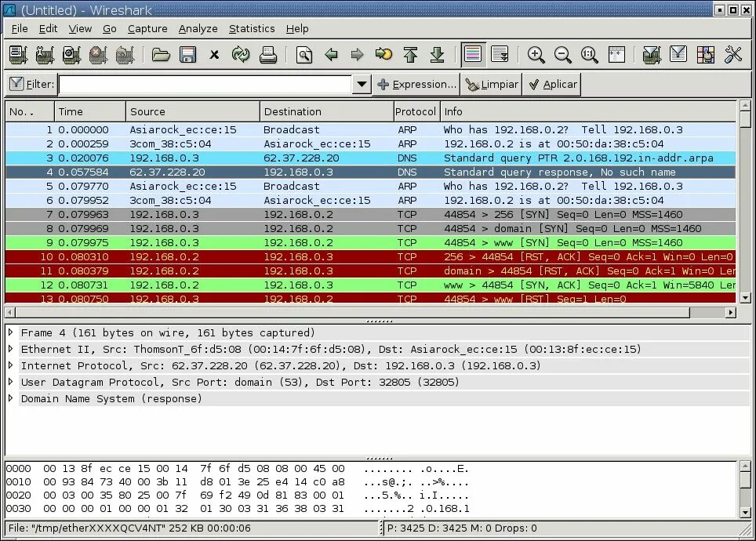
Task: Zoom in on packet text
Action: [x=536, y=54]
